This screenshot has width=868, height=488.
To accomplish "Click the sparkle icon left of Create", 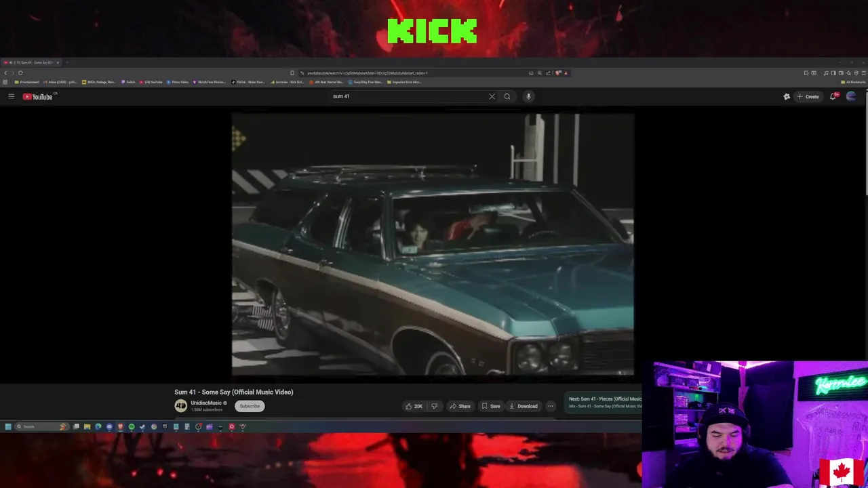I will [787, 96].
